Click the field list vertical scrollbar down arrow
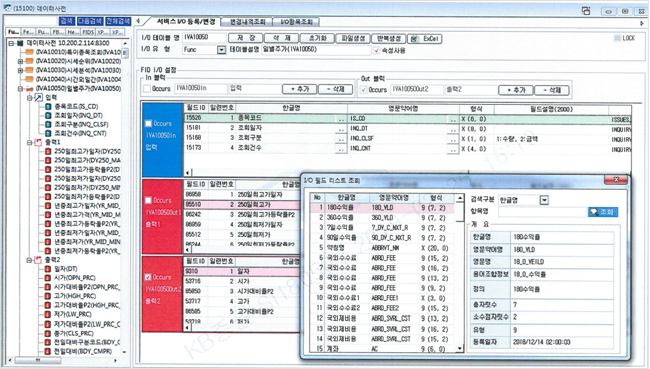Screen dimensions: 650x369 click(x=460, y=349)
